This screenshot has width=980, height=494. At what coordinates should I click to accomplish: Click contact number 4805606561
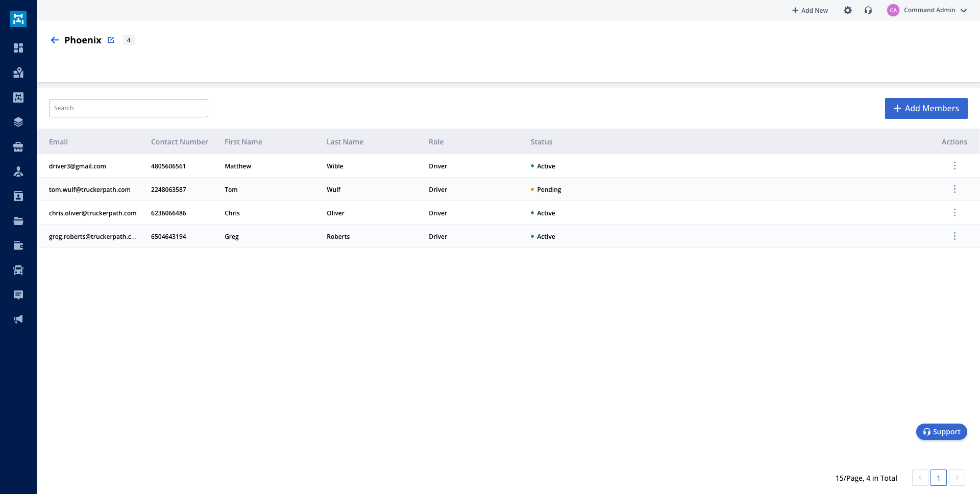click(x=168, y=166)
